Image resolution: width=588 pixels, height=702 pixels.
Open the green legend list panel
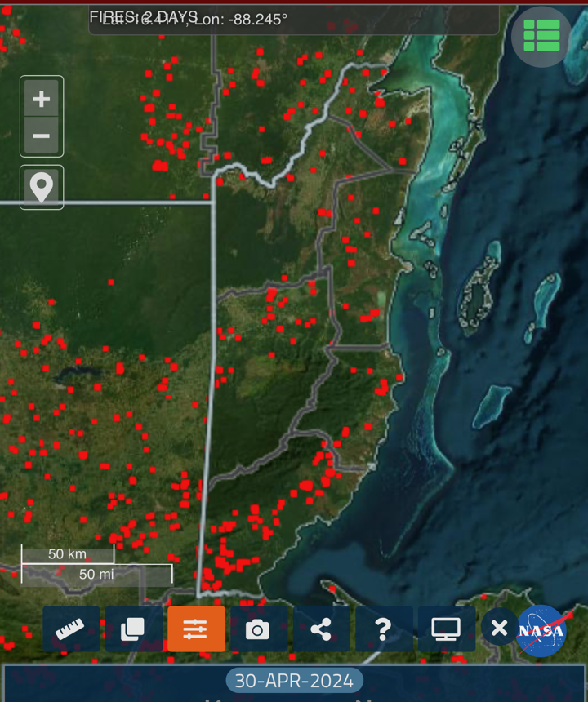click(x=541, y=36)
